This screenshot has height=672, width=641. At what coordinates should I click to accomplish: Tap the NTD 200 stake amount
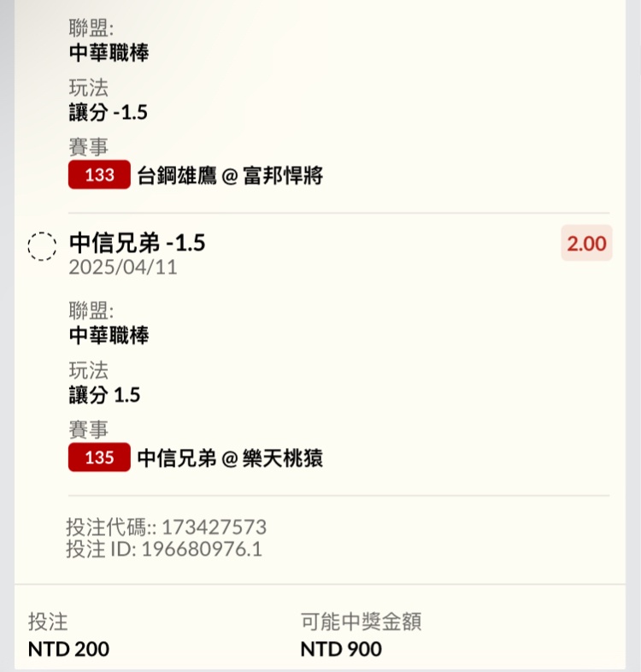tap(68, 649)
